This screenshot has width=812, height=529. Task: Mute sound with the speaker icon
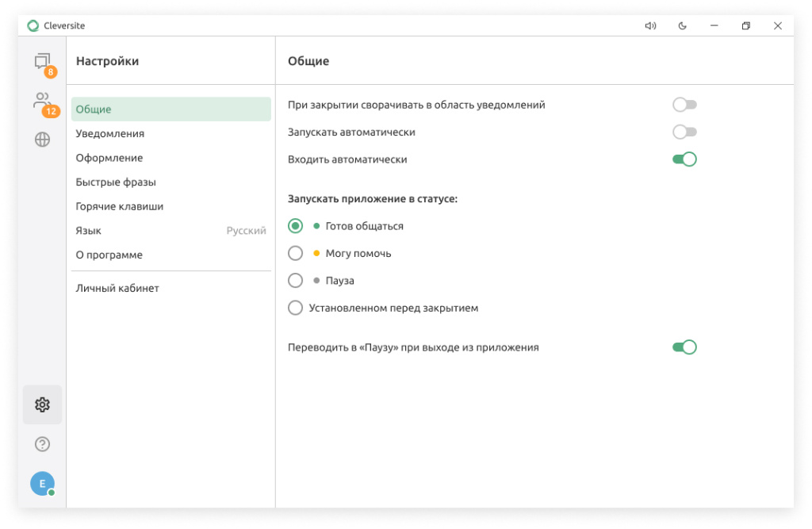tap(650, 26)
